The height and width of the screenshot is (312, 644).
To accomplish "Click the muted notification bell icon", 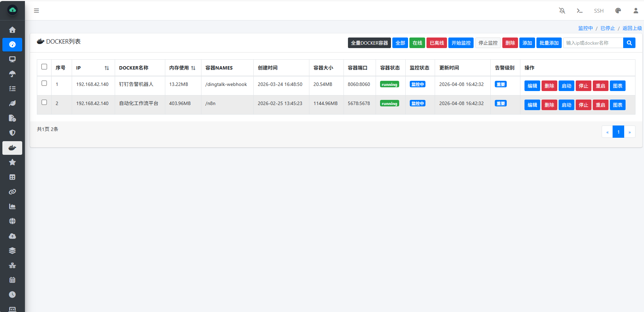I will click(562, 11).
